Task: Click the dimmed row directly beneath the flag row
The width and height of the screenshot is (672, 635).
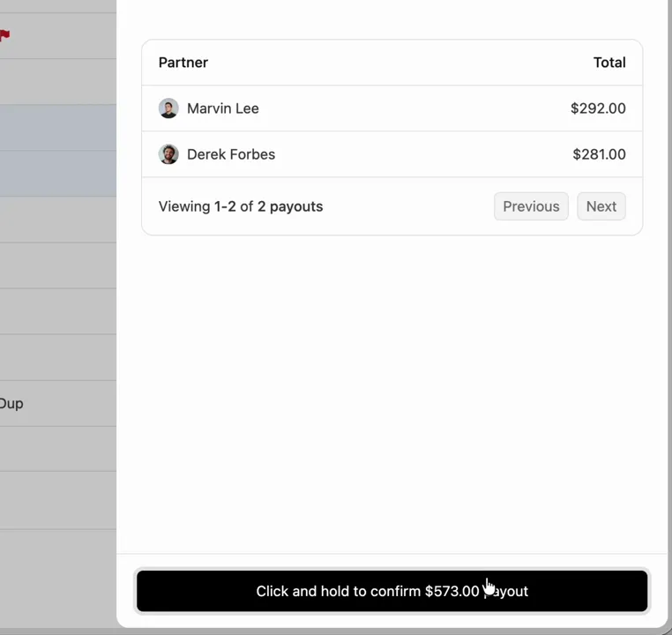Action: 58,82
